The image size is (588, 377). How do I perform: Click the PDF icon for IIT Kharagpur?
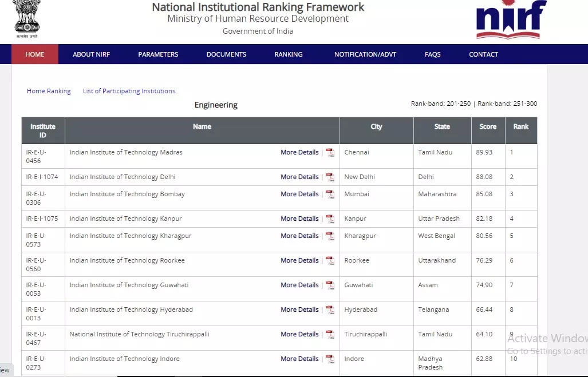coord(330,236)
